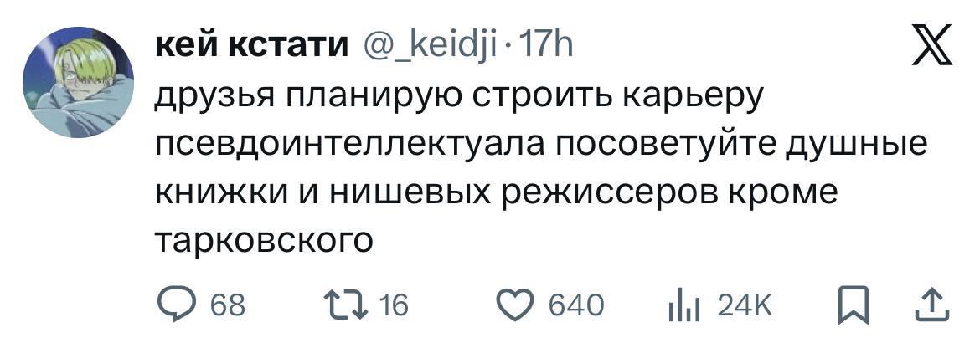
Task: Click the reply count 68
Action: [228, 306]
